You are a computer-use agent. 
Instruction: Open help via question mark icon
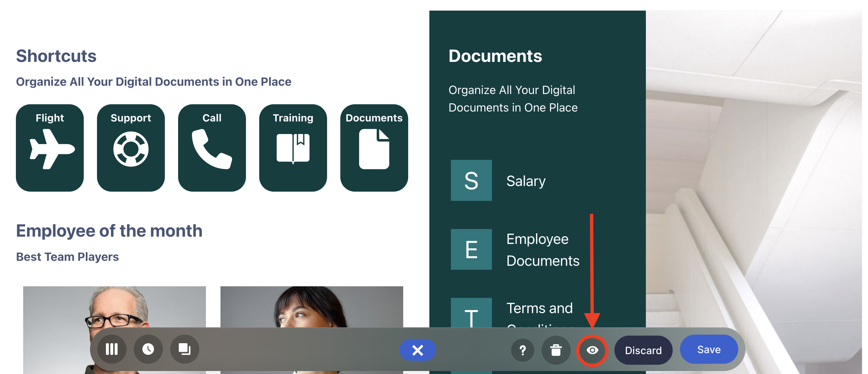click(x=523, y=351)
